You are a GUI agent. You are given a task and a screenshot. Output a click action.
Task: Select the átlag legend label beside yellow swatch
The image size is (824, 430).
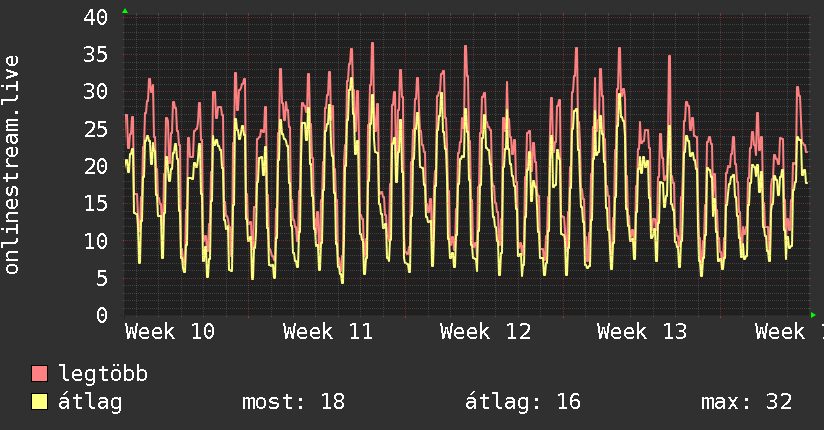pyautogui.click(x=90, y=403)
